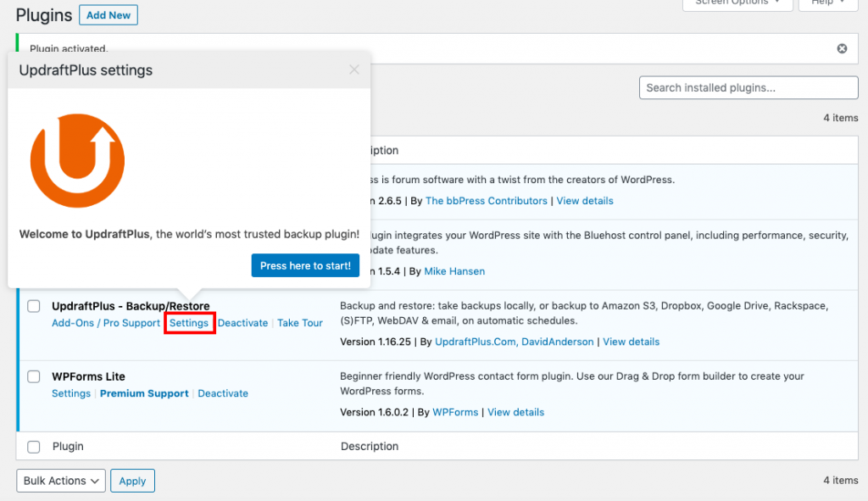The height and width of the screenshot is (501, 868).
Task: Check the WPForms Lite checkbox
Action: (x=34, y=376)
